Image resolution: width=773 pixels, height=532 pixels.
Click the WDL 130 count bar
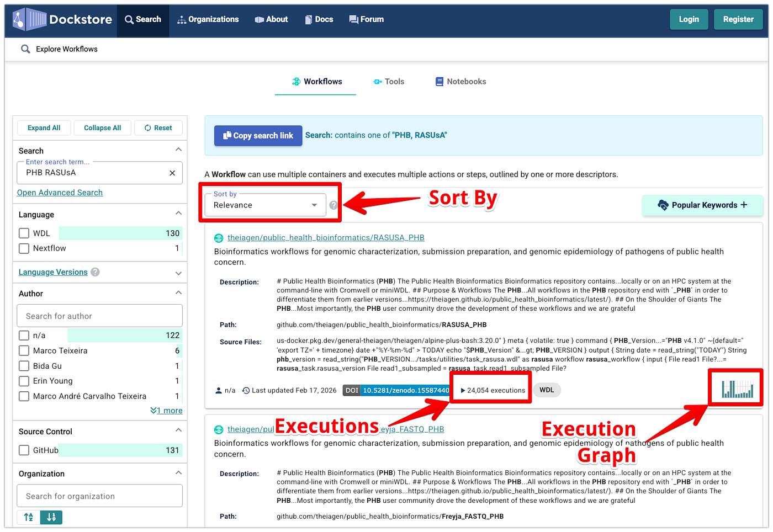(x=120, y=233)
